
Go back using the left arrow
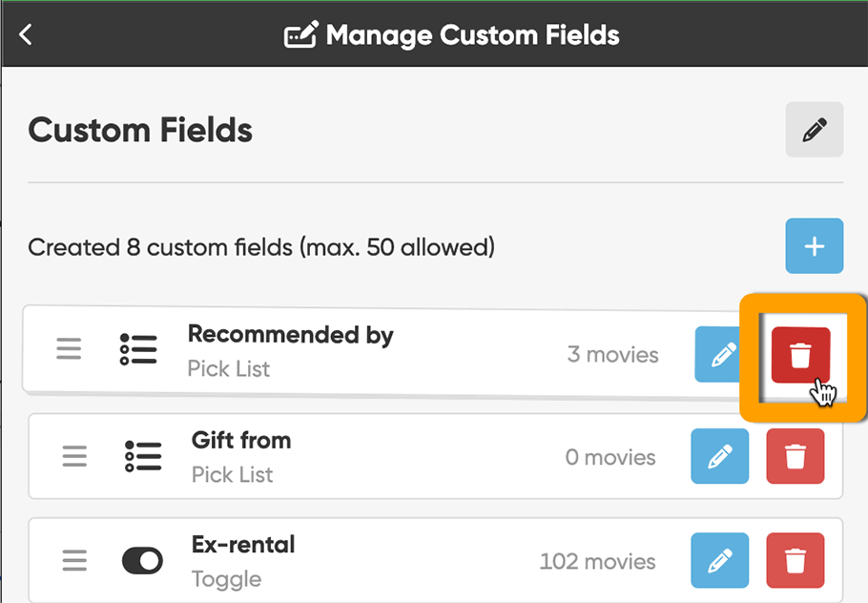click(26, 35)
